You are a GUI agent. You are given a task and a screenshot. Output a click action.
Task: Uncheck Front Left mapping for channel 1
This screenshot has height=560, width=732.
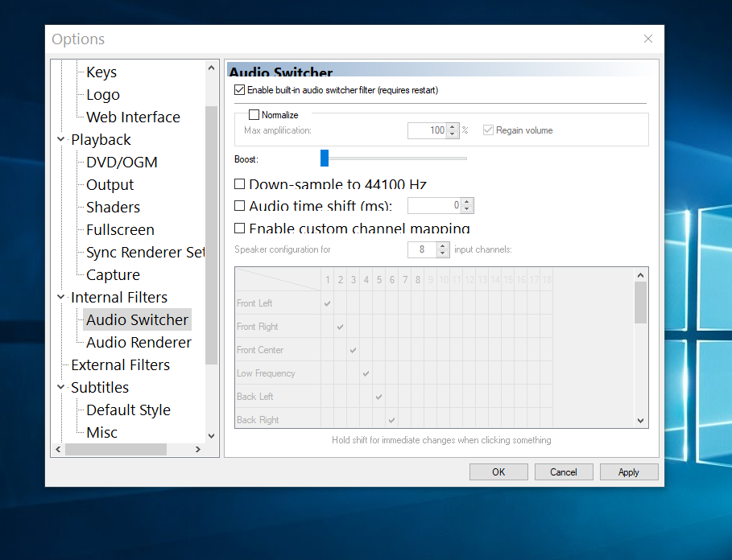coord(326,303)
